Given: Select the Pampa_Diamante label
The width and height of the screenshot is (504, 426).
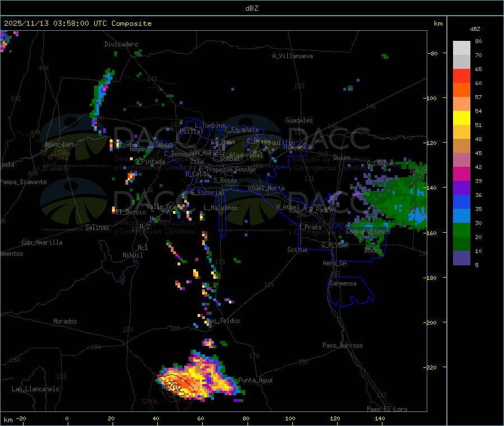Looking at the screenshot, I should pos(23,182).
